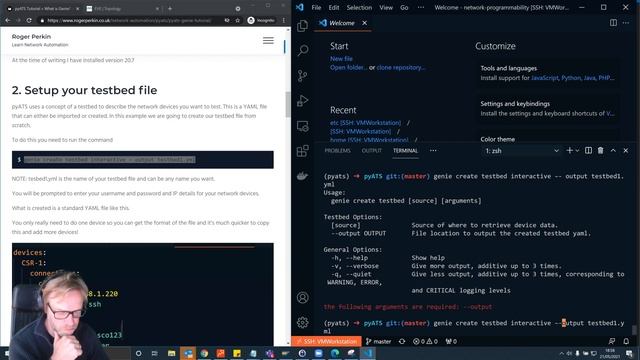Open the Remote Explorer view
Viewport: 640px width, 360px height.
click(x=302, y=126)
